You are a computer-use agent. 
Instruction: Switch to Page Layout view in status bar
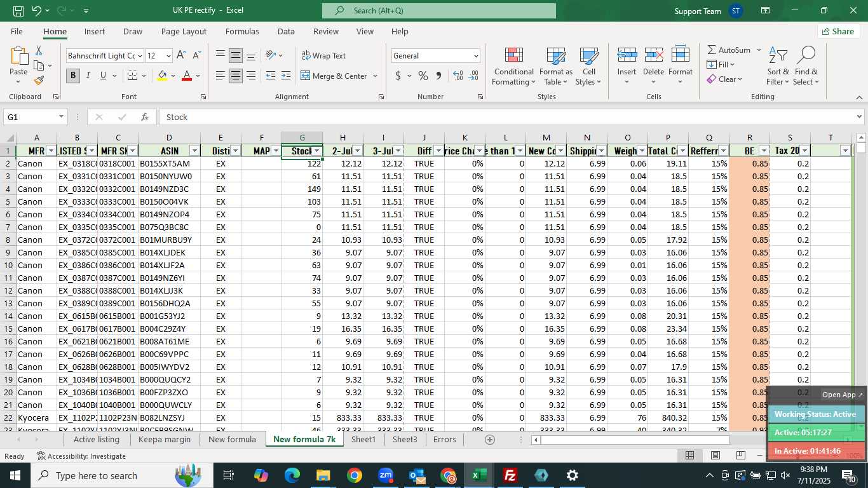pyautogui.click(x=715, y=456)
